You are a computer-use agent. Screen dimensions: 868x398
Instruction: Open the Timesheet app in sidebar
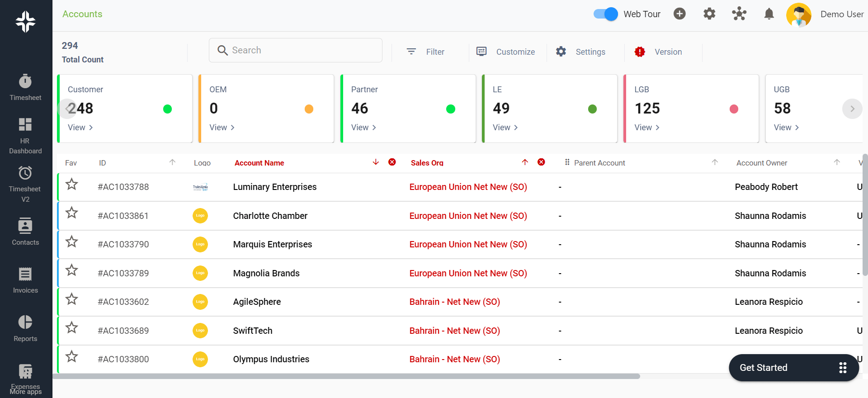point(25,87)
